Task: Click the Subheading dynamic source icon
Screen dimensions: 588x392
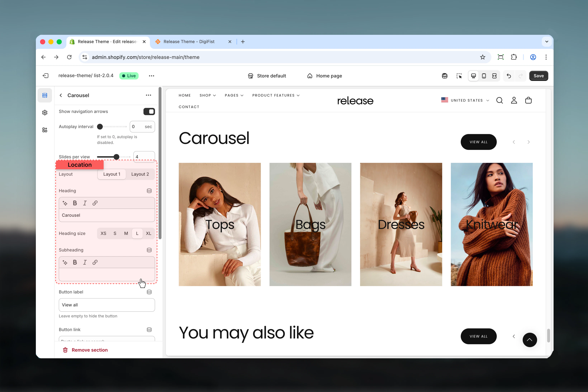Action: (149, 250)
